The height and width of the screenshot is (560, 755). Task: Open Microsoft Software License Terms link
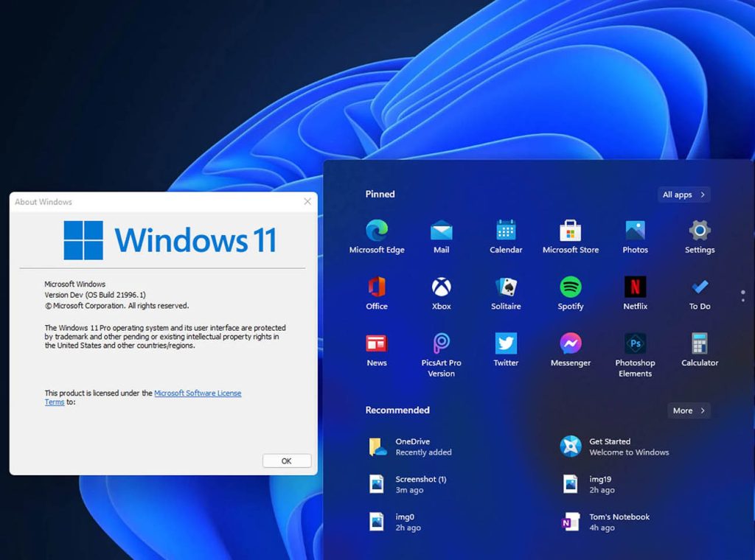click(198, 393)
